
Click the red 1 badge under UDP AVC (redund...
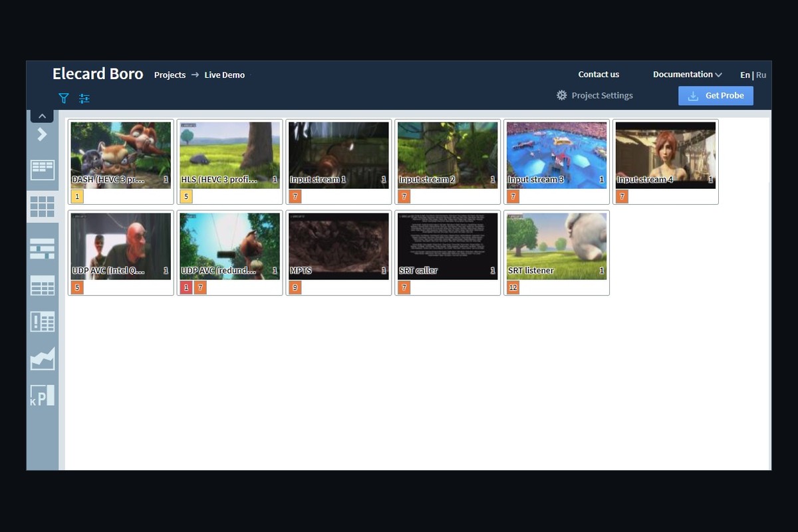tap(186, 287)
